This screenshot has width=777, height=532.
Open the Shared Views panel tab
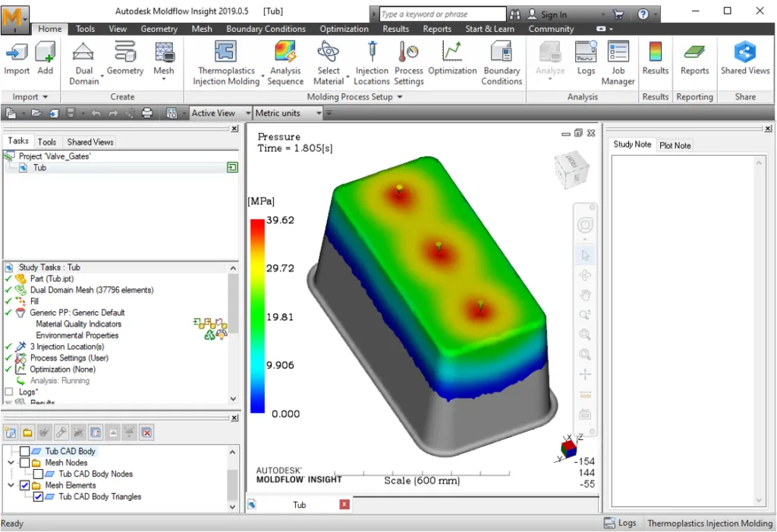click(90, 142)
